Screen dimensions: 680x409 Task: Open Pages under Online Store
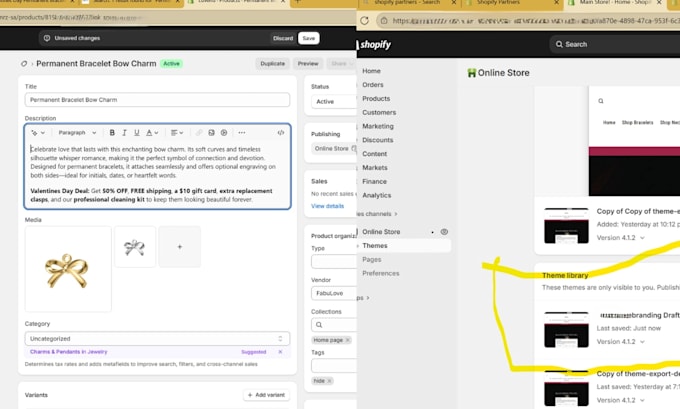tap(372, 260)
